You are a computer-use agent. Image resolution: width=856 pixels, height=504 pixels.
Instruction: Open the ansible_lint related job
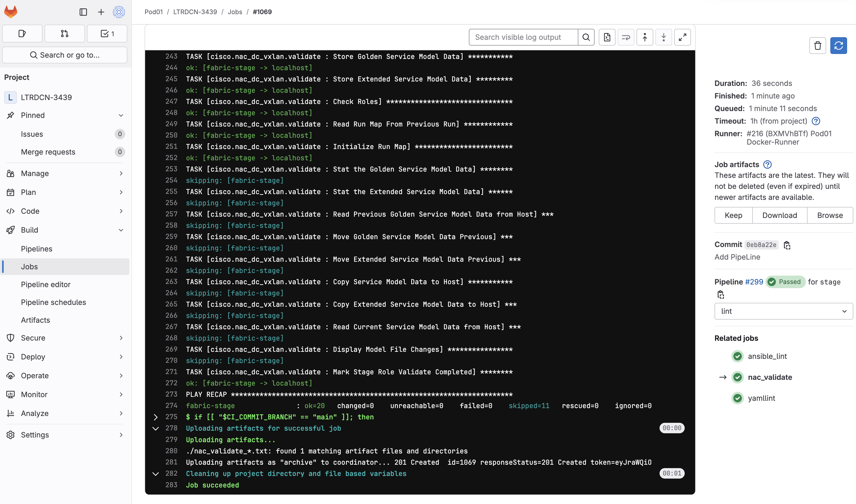(767, 356)
